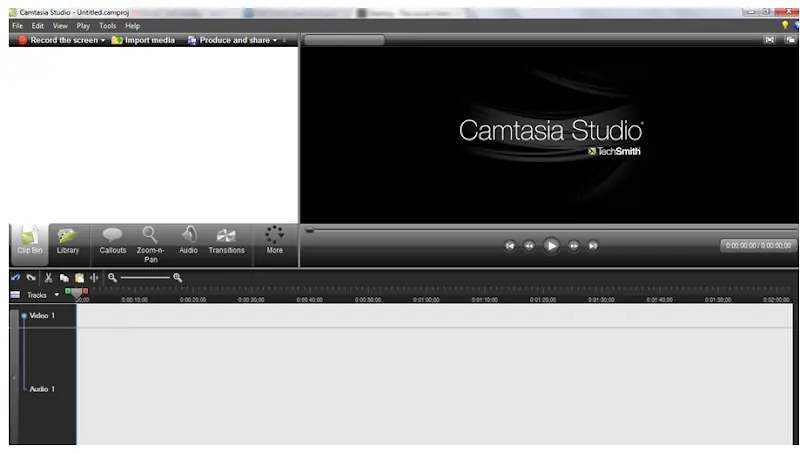This screenshot has height=453, width=800.
Task: Click the gray playhead on the timeline
Action: pos(77,293)
